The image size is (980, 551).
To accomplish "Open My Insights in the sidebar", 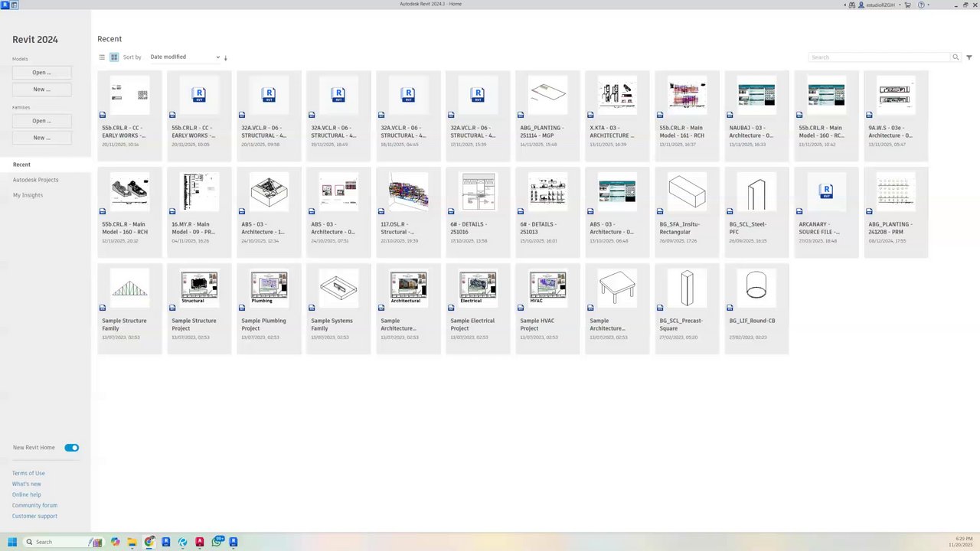I will coord(28,195).
